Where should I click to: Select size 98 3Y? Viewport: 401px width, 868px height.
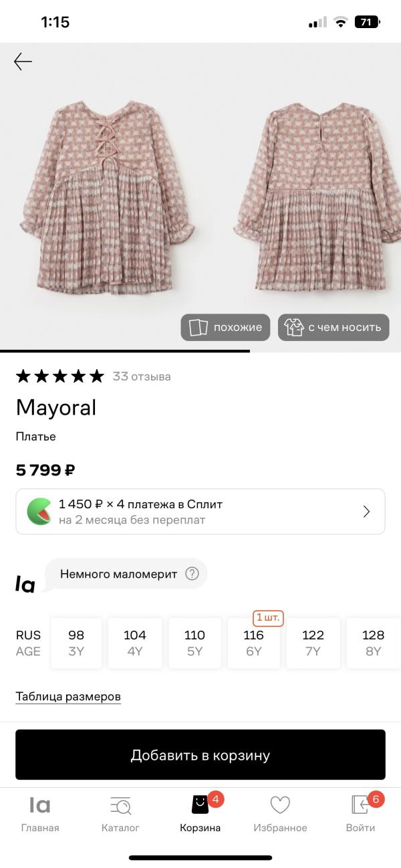tap(76, 643)
